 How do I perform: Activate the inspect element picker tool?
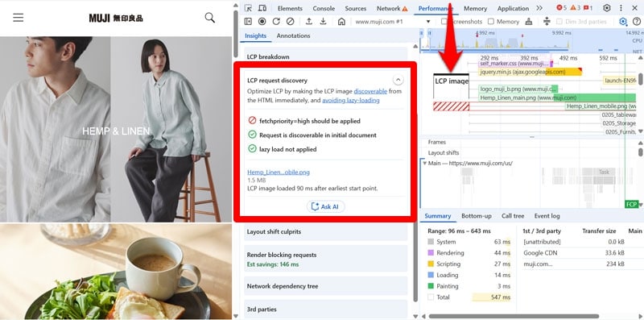pos(248,8)
